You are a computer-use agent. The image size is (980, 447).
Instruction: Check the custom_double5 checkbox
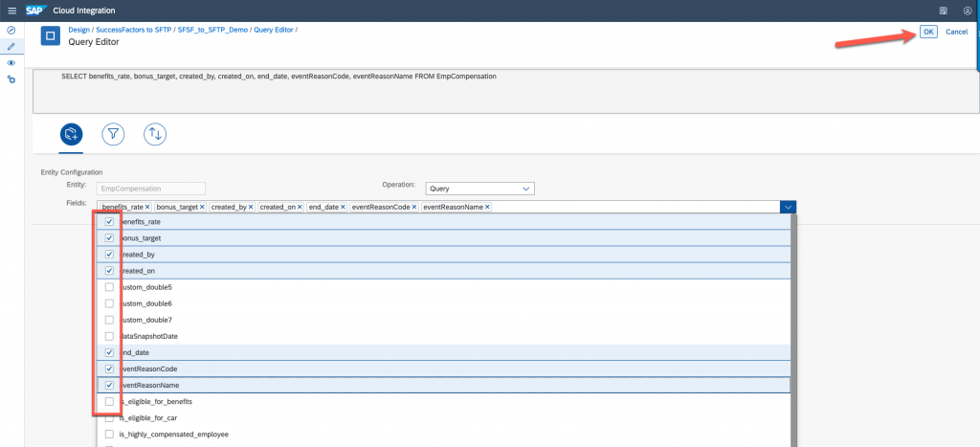109,287
